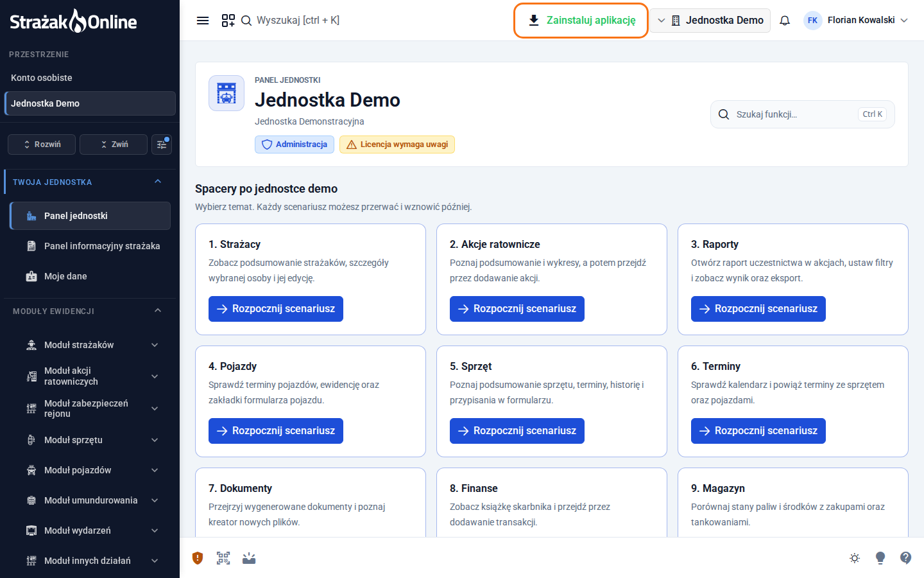Start the Raporty scenario
The height and width of the screenshot is (578, 924).
(758, 309)
